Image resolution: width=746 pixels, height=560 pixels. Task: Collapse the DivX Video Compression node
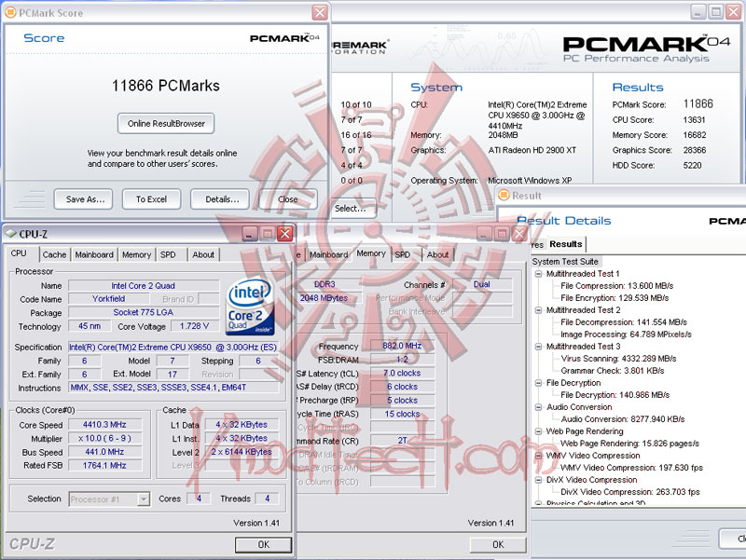pos(539,480)
